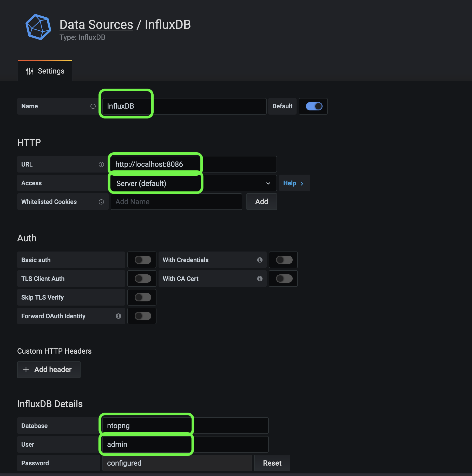Click the info icon next to Name
This screenshot has width=472, height=476.
(x=93, y=106)
